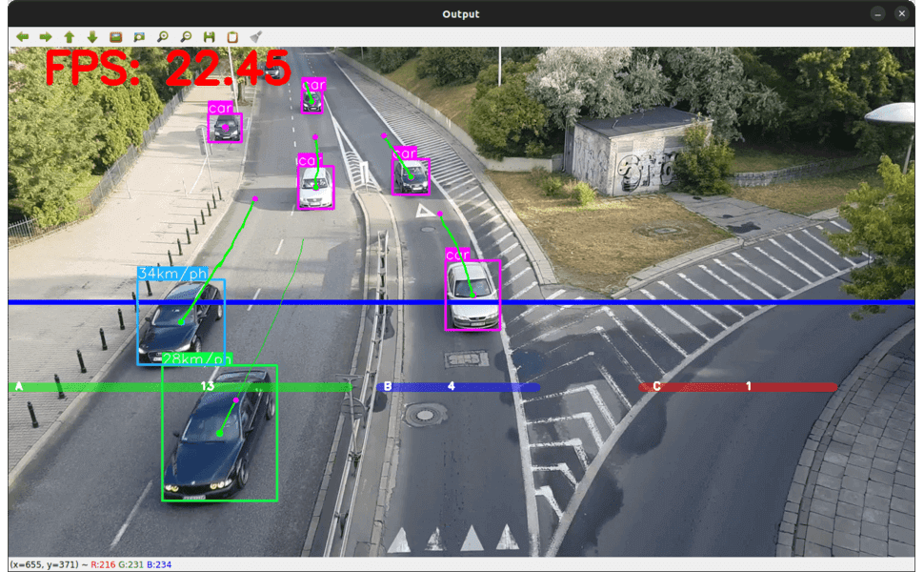
Task: Click the pan up arrow tool
Action: tap(69, 36)
